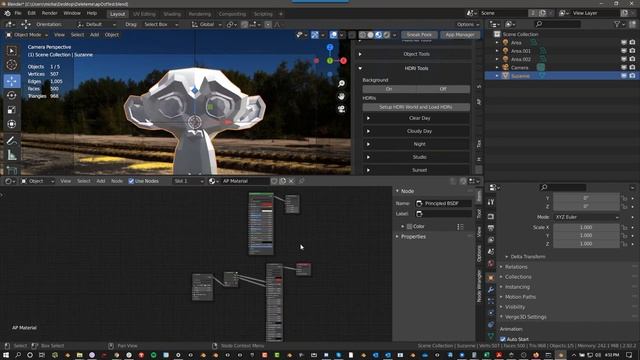The height and width of the screenshot is (360, 640).
Task: Open the File menu
Action: click(18, 13)
